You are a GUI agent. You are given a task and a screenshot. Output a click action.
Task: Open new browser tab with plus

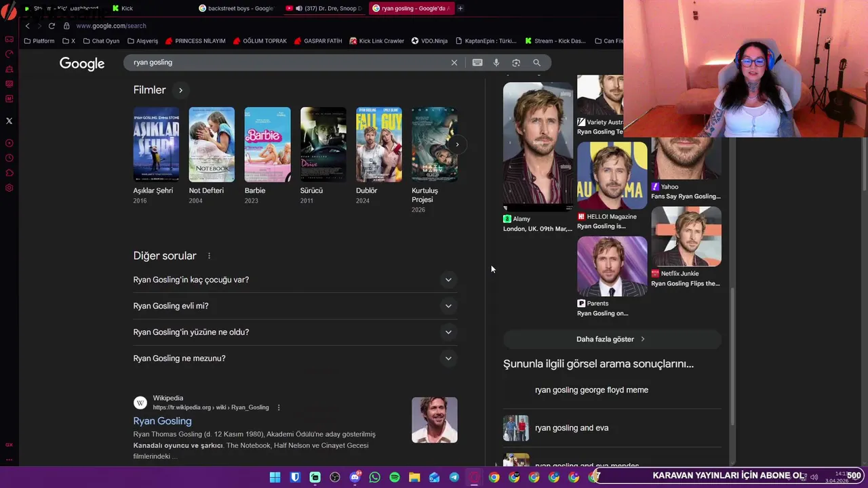click(460, 8)
